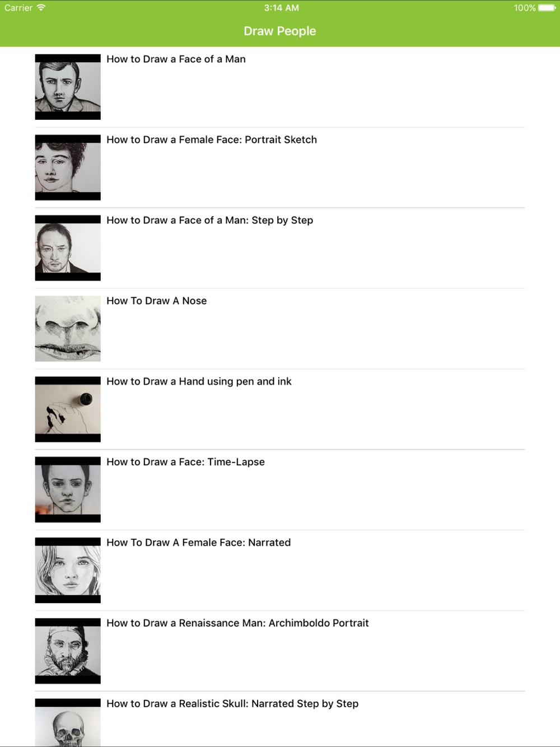Select "How to Draw a Face of a Man"

176,59
